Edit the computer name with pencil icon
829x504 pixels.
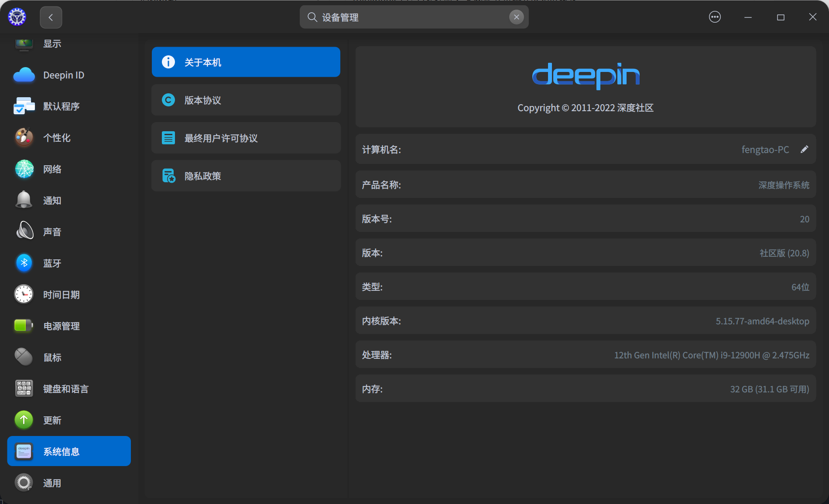click(x=804, y=150)
